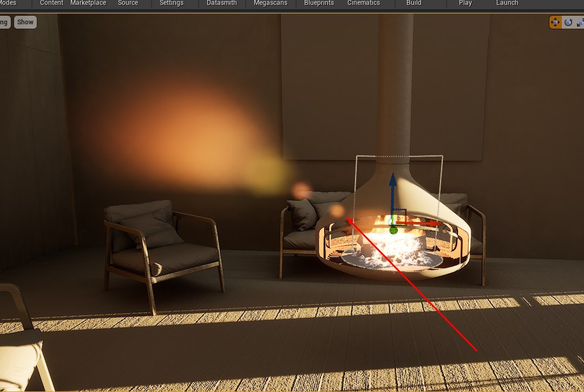Click the Build toolbar button
Image resolution: width=584 pixels, height=392 pixels.
(x=414, y=3)
